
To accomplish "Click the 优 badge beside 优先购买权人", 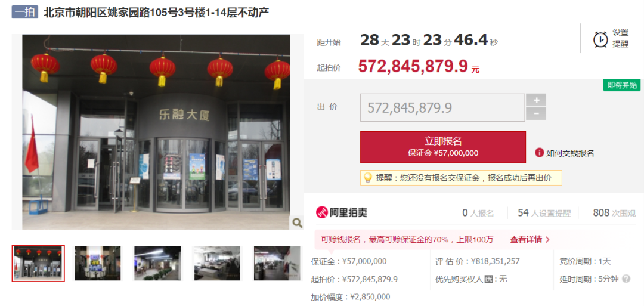I will [x=488, y=279].
